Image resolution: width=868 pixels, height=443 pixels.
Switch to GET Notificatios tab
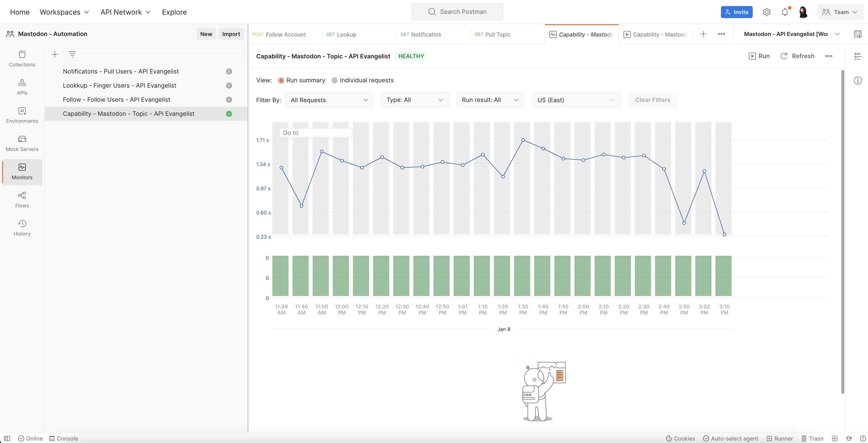(433, 34)
